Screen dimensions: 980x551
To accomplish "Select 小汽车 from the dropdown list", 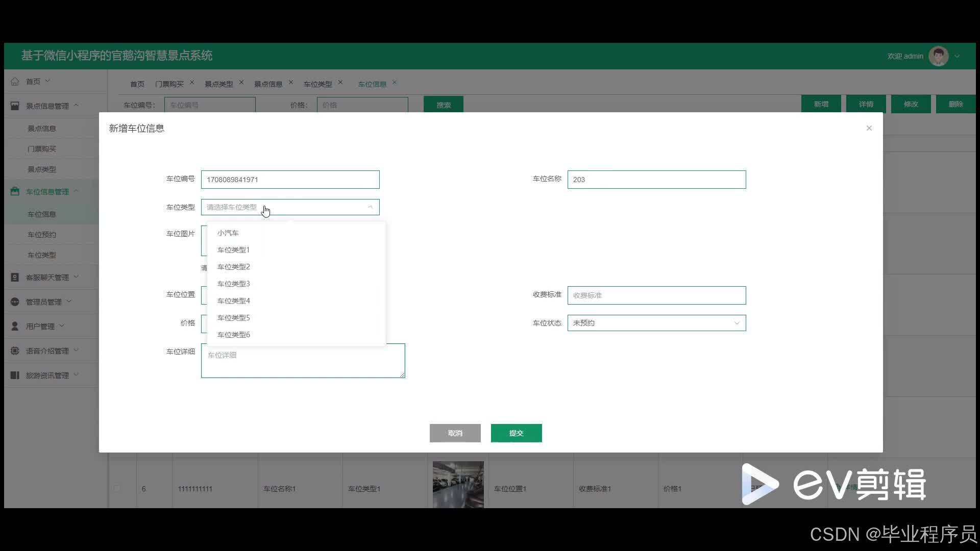I will coord(228,233).
